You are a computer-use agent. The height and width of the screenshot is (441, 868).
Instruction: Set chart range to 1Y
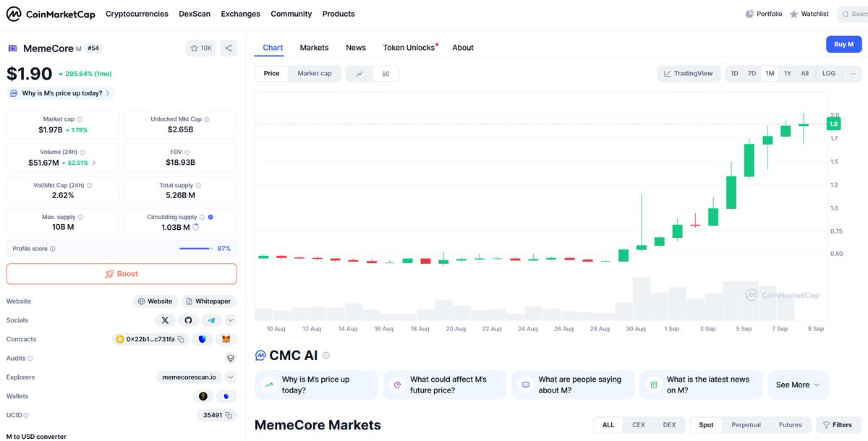(788, 73)
